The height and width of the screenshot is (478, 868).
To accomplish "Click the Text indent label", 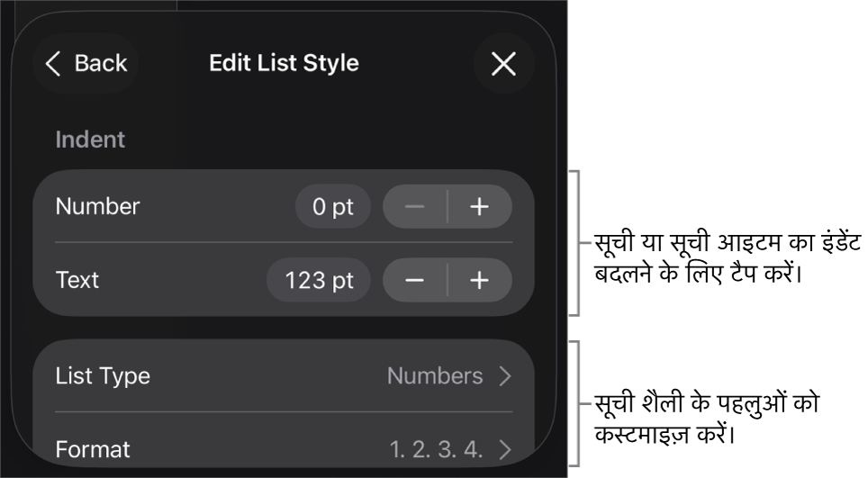I will 77,280.
